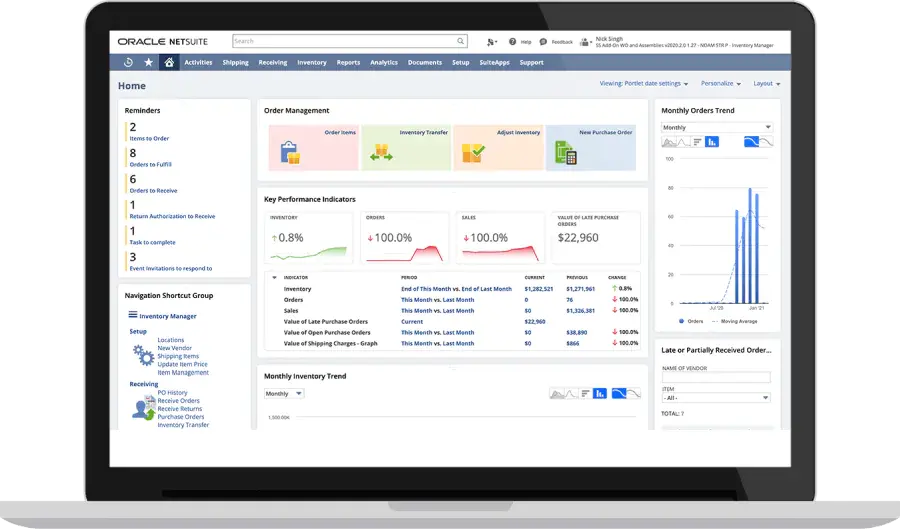Image resolution: width=900 pixels, height=529 pixels.
Task: Toggle bar chart view in Monthly Inventory Trend
Action: point(599,394)
